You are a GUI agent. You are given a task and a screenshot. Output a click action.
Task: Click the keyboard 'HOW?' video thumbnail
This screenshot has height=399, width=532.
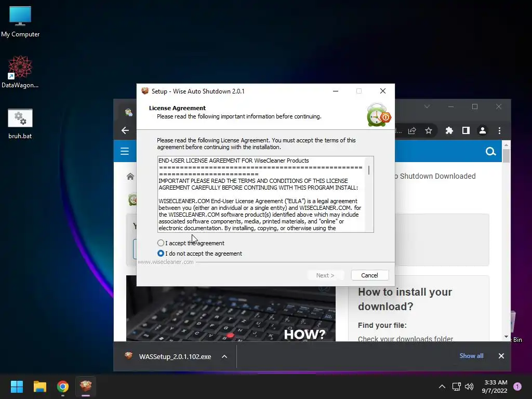coord(231,313)
